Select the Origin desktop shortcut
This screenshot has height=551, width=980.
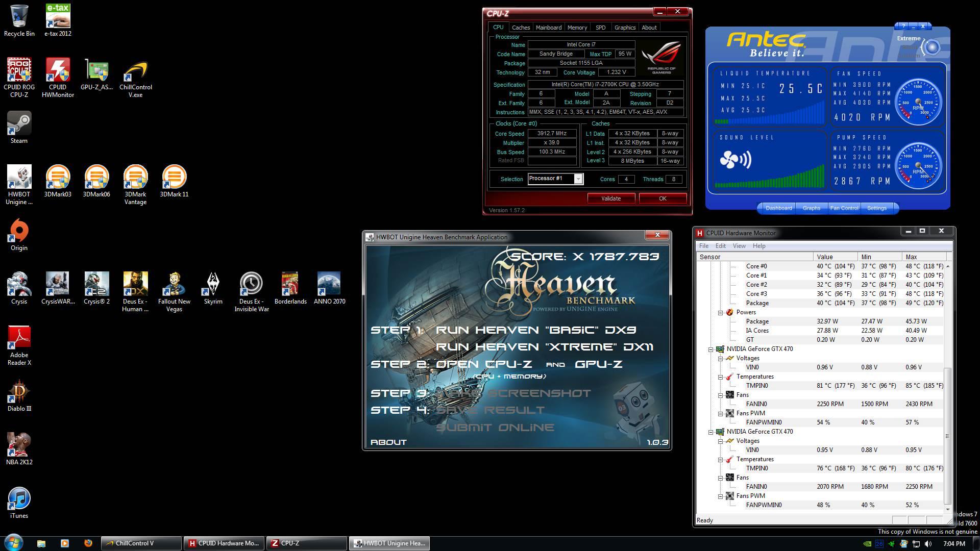19,235
